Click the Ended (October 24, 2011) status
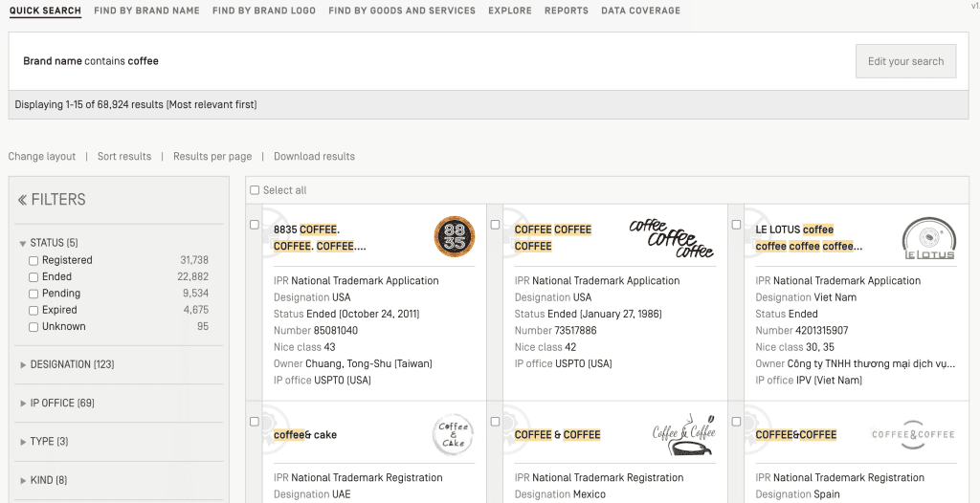This screenshot has width=980, height=503. pyautogui.click(x=363, y=314)
